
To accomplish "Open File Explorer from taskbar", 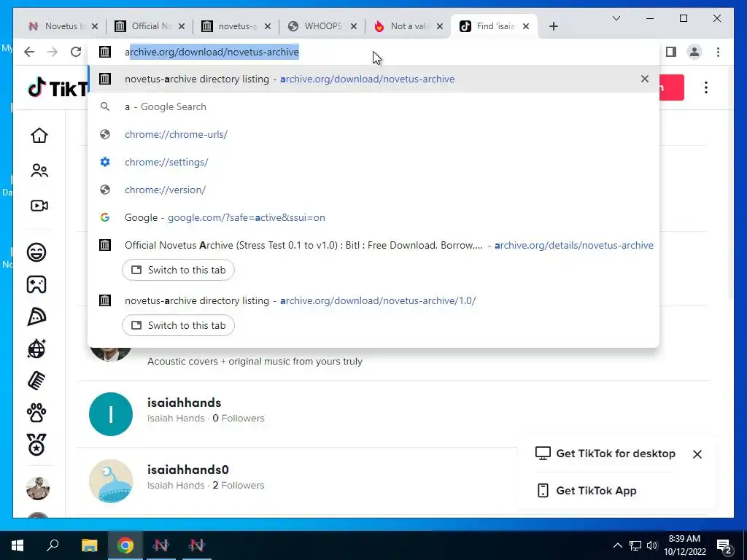I will [x=89, y=545].
